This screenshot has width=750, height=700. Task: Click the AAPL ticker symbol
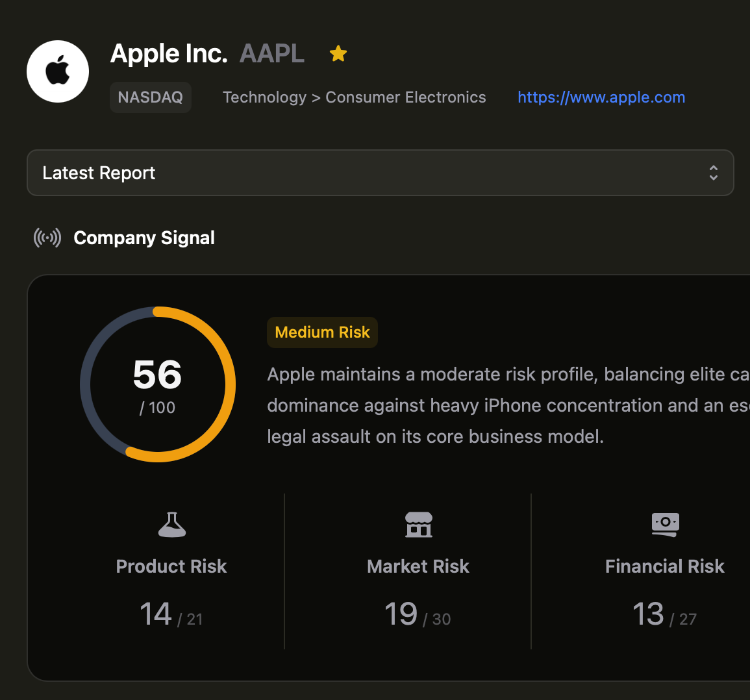click(272, 54)
